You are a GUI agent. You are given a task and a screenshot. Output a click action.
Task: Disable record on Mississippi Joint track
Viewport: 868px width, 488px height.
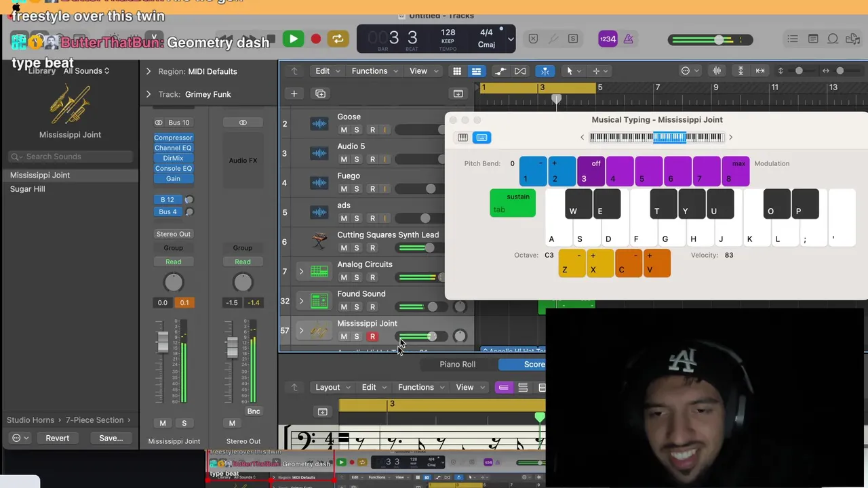(x=372, y=336)
